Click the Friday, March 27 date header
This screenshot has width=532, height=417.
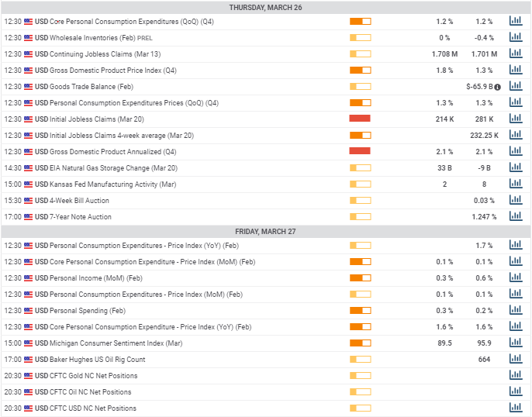tap(266, 231)
